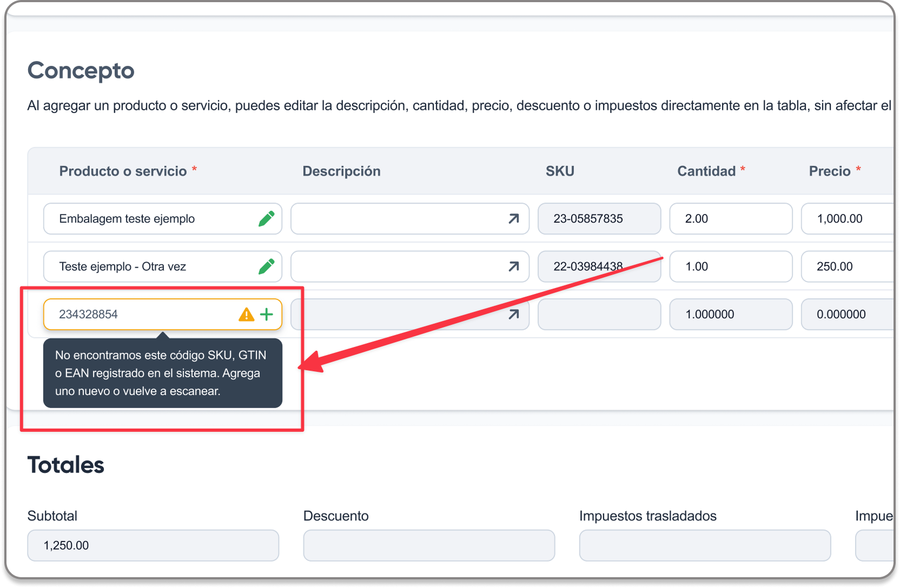Click the orange warning triangle in the 234328854 field
This screenshot has width=900, height=588.
(x=246, y=314)
